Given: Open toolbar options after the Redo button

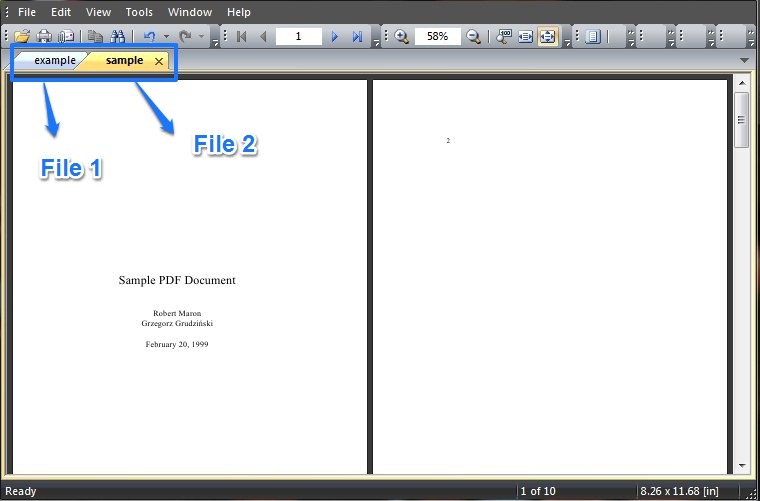Looking at the screenshot, I should (x=215, y=44).
